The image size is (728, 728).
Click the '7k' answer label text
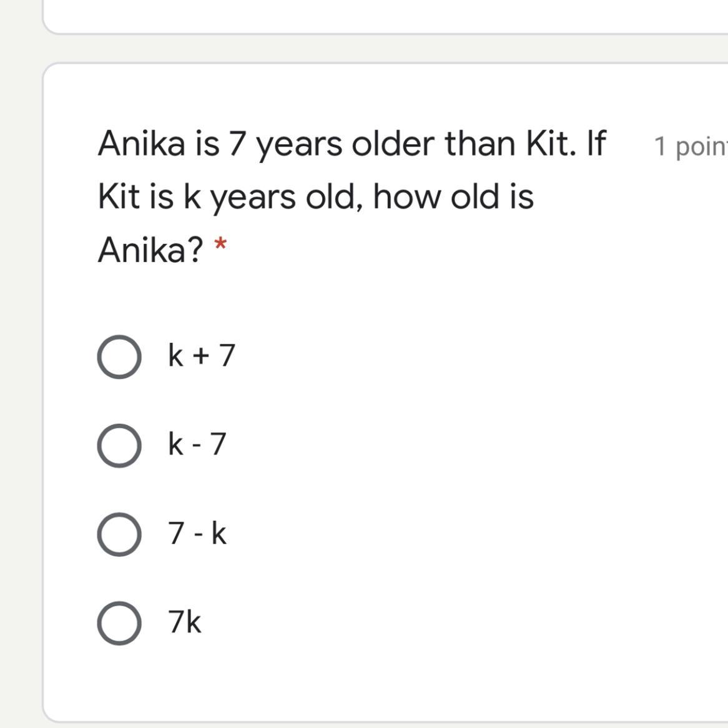184,622
